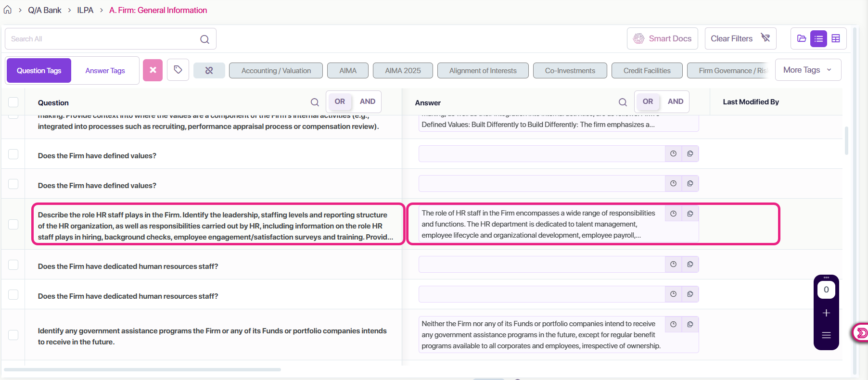Screen dimensions: 868x380
Task: Select the Credit Facilities tag
Action: pos(647,71)
